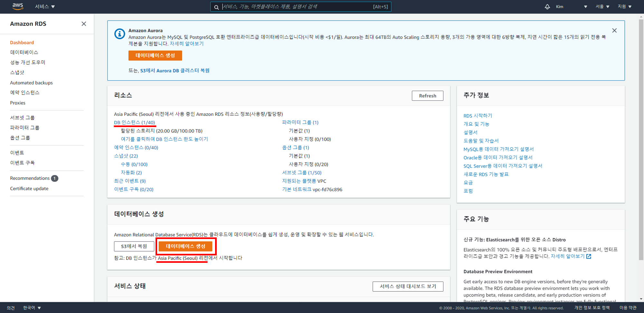Image resolution: width=644 pixels, height=313 pixels.
Task: Open 서브넷 그룹 in the sidebar
Action: click(x=22, y=118)
